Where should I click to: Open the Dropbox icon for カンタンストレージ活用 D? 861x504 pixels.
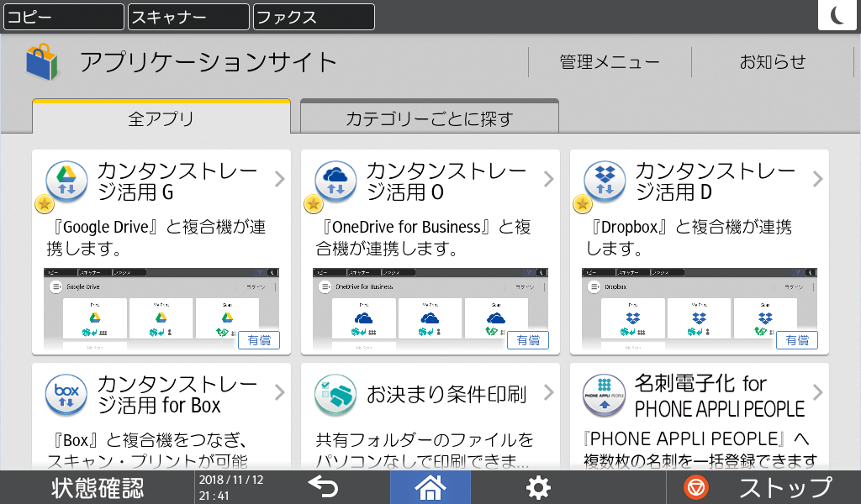pos(604,178)
